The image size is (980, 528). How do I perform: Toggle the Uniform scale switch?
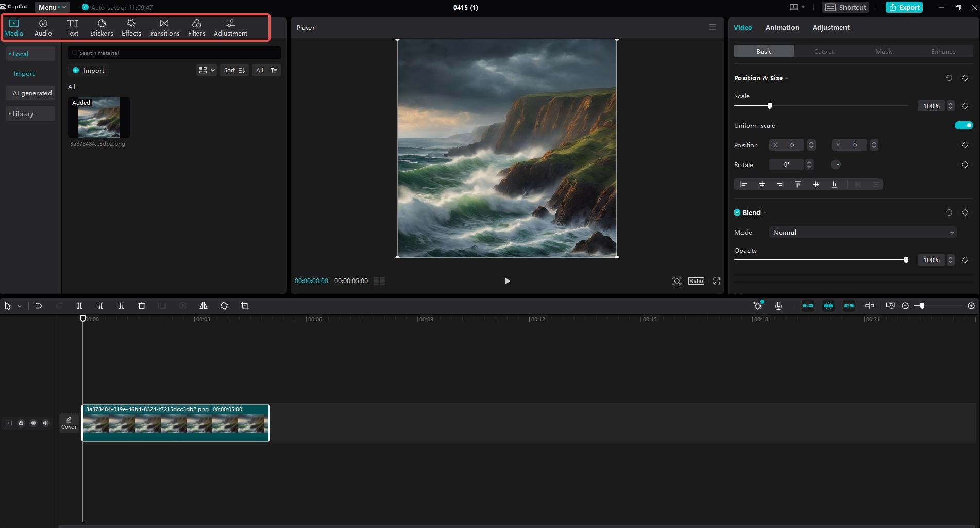click(x=964, y=125)
